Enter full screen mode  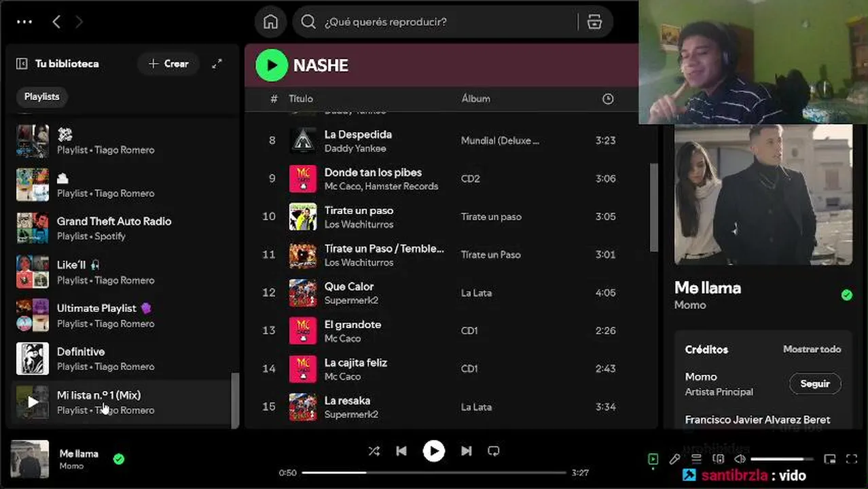tap(852, 459)
